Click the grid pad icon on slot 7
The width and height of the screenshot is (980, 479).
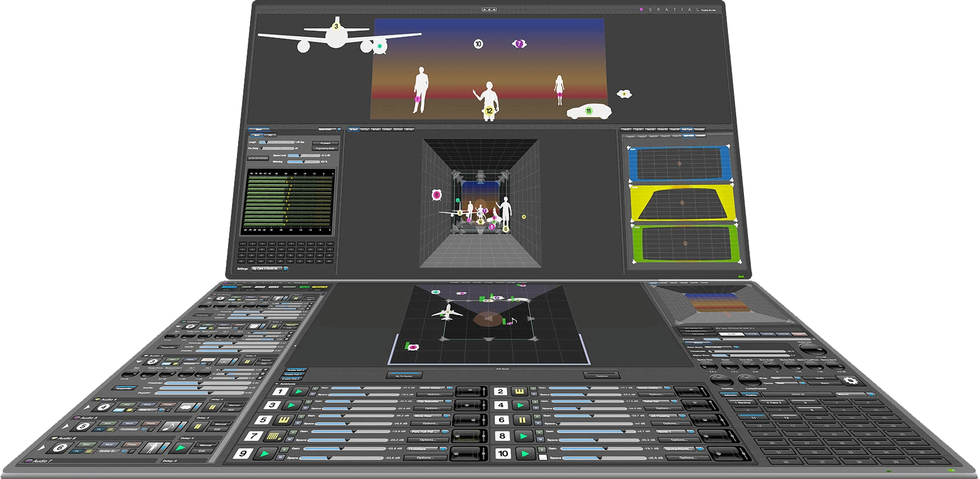(x=274, y=436)
